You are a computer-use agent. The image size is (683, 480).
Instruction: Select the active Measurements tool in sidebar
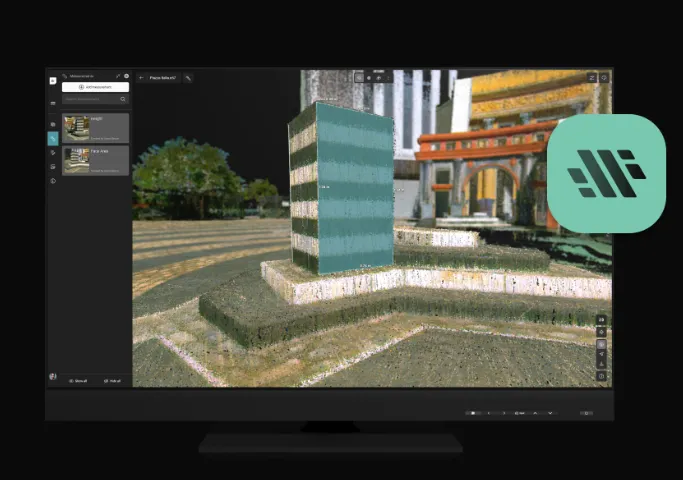(x=52, y=139)
